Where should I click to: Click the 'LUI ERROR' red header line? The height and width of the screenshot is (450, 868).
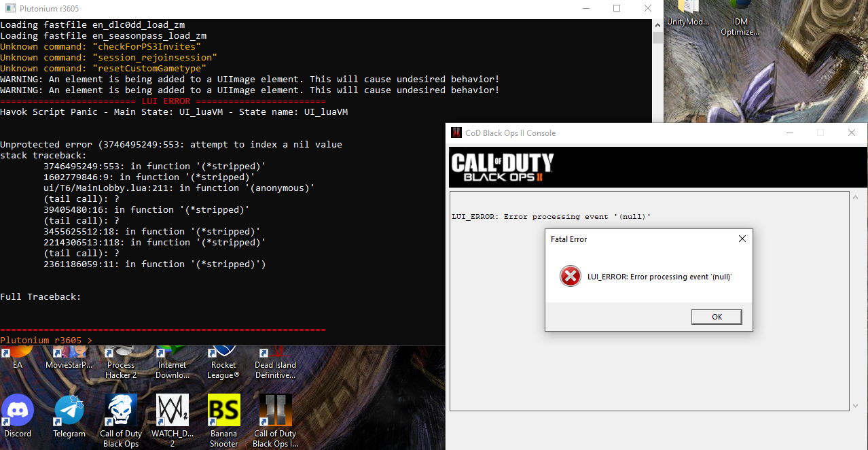(163, 101)
